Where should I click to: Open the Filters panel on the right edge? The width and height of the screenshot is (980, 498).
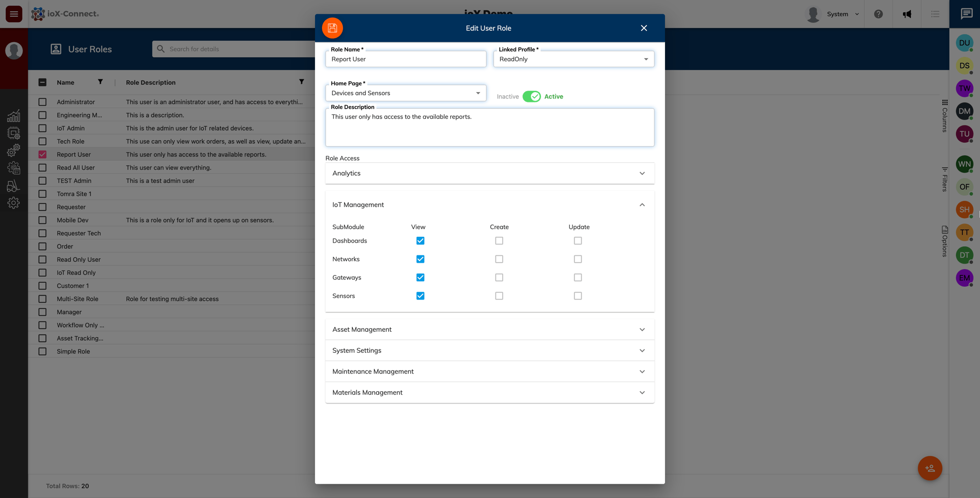click(x=944, y=176)
